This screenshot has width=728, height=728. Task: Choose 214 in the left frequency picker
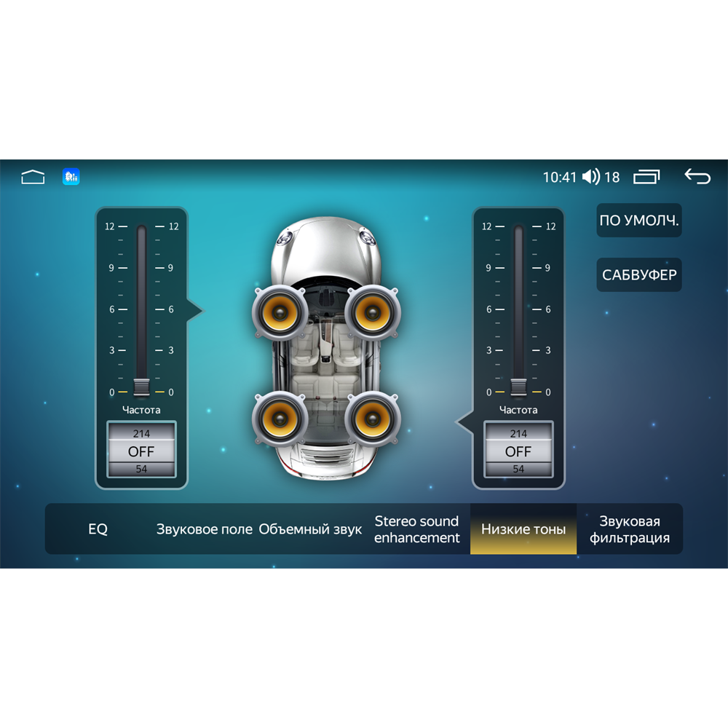pyautogui.click(x=141, y=433)
